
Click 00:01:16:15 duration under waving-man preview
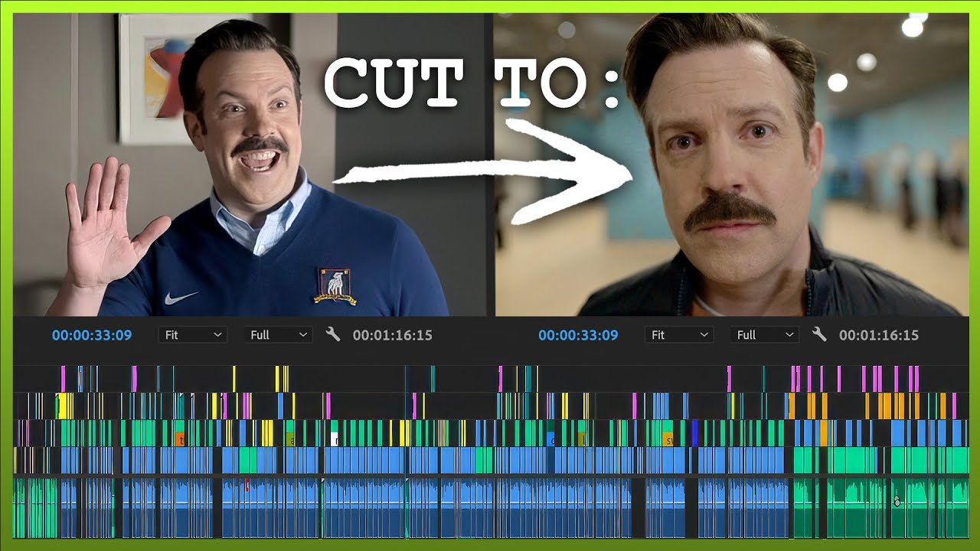pyautogui.click(x=393, y=335)
